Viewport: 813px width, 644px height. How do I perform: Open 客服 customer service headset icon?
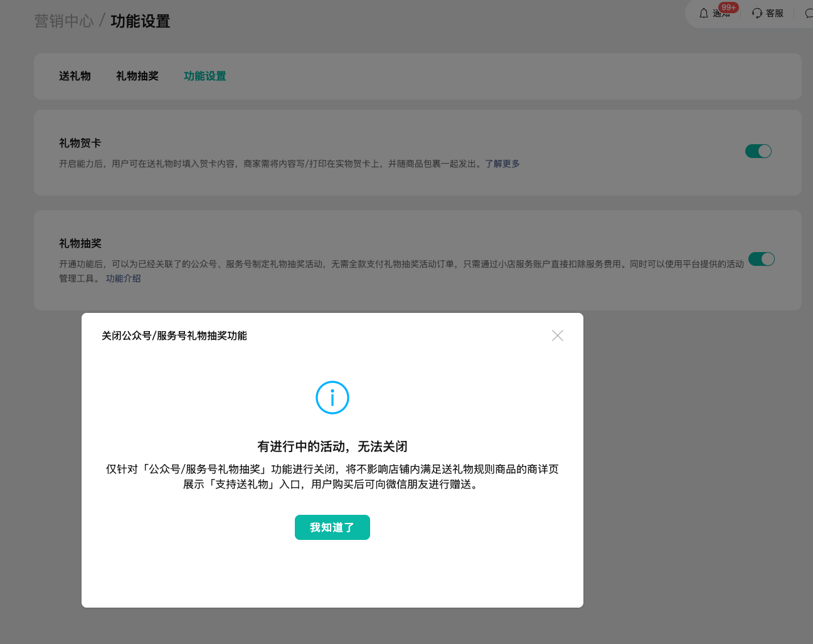[757, 13]
